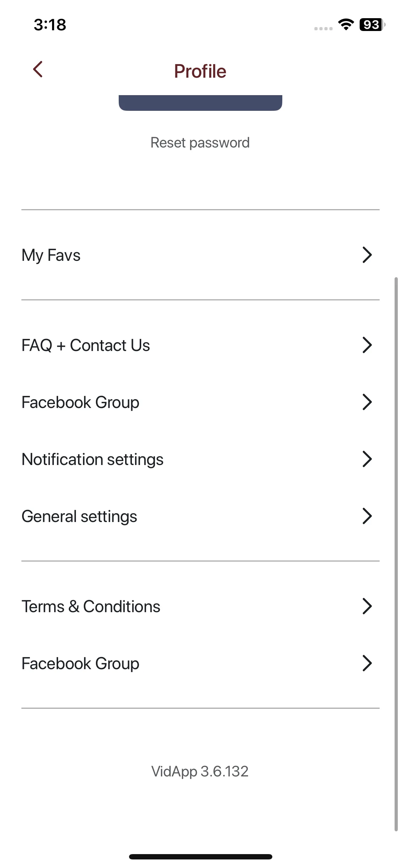The height and width of the screenshot is (868, 401).
Task: Tap the VidApp 3.6.132 version text
Action: [200, 771]
